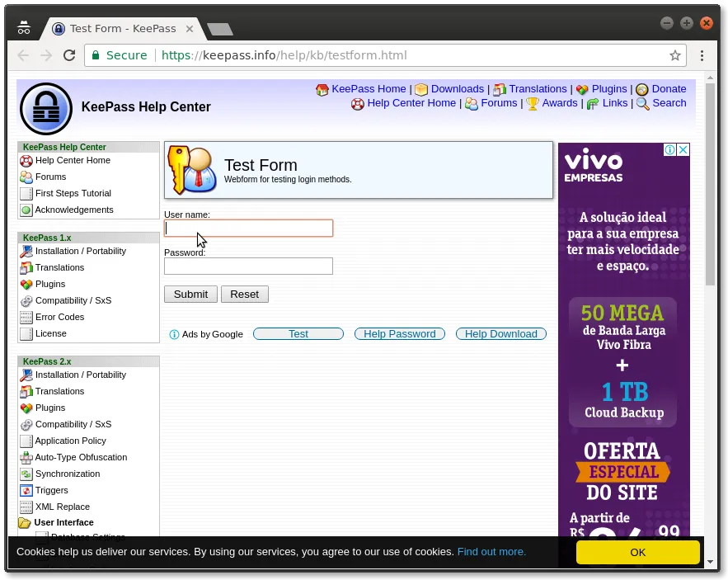The width and height of the screenshot is (728, 580).
Task: Click the Synchronization icon in sidebar
Action: [26, 474]
